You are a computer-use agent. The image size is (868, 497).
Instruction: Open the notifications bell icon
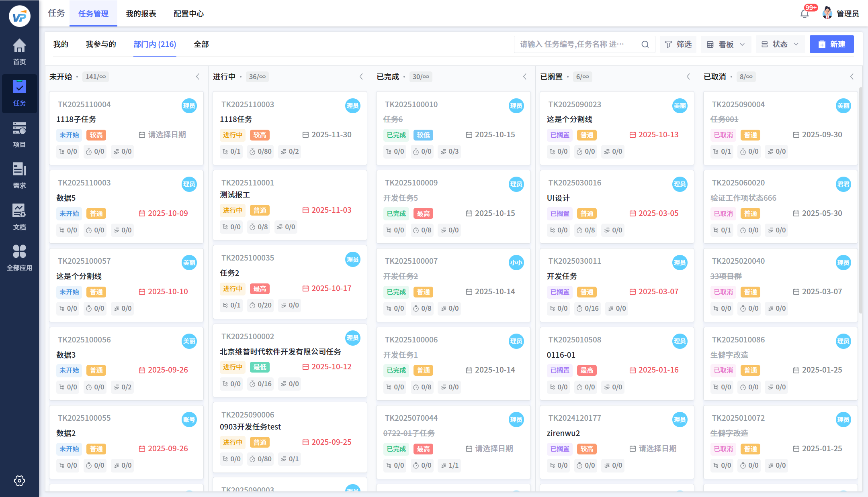tap(804, 14)
